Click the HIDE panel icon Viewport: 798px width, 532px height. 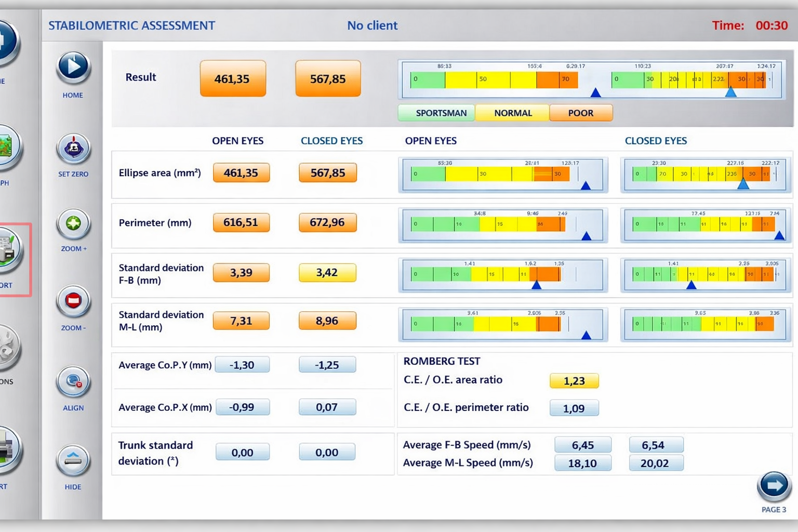coord(73,460)
